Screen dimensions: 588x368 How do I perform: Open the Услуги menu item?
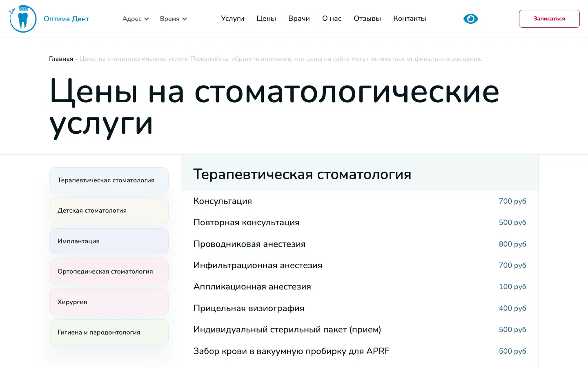click(x=232, y=19)
